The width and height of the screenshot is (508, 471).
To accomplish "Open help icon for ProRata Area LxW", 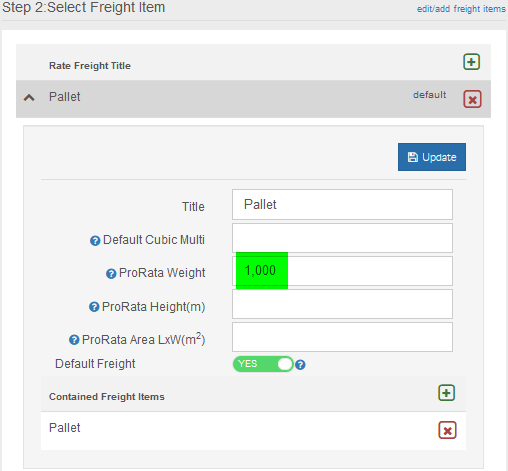I will pyautogui.click(x=74, y=340).
